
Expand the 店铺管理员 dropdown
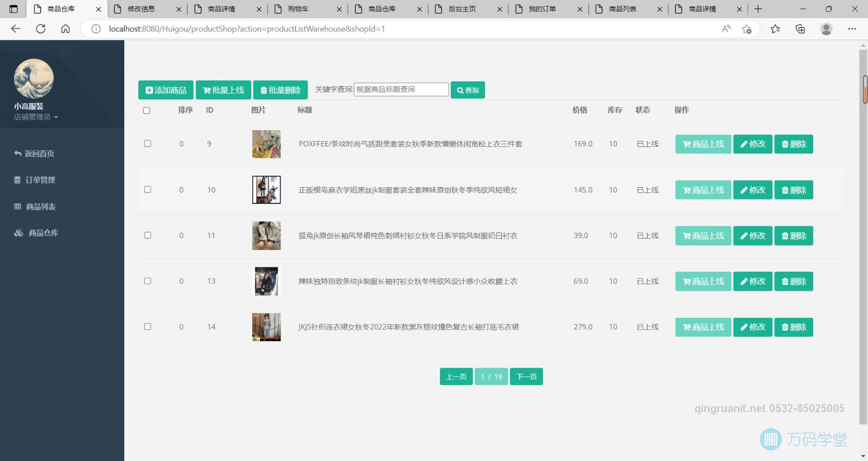[36, 117]
